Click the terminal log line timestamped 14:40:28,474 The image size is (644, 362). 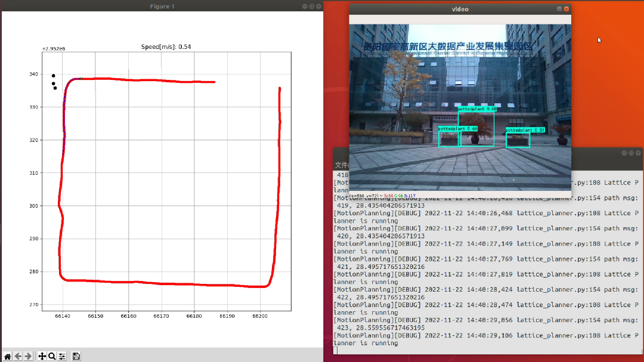(486, 305)
